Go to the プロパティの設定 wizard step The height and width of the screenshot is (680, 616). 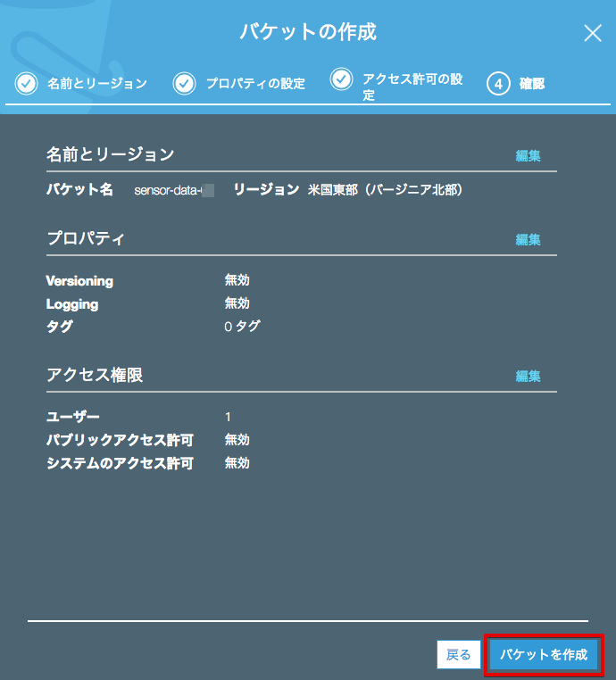coord(255,83)
